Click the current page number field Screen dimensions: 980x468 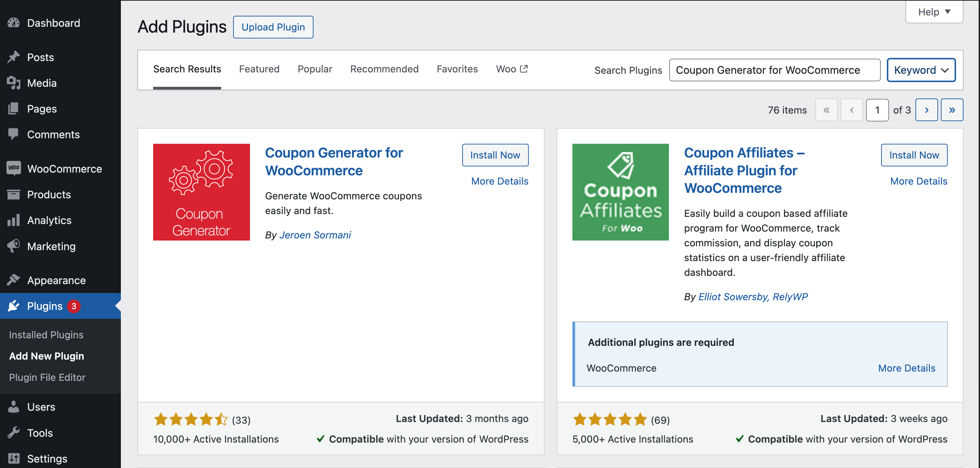(877, 110)
